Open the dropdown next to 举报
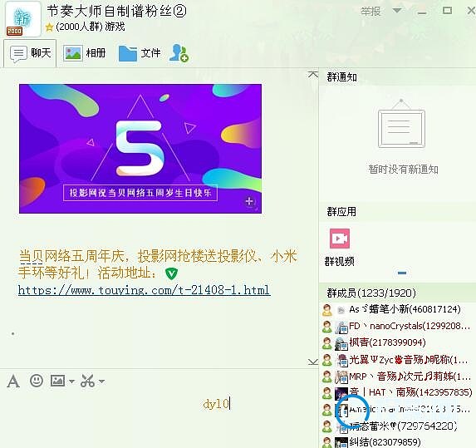The image size is (476, 448). (396, 11)
